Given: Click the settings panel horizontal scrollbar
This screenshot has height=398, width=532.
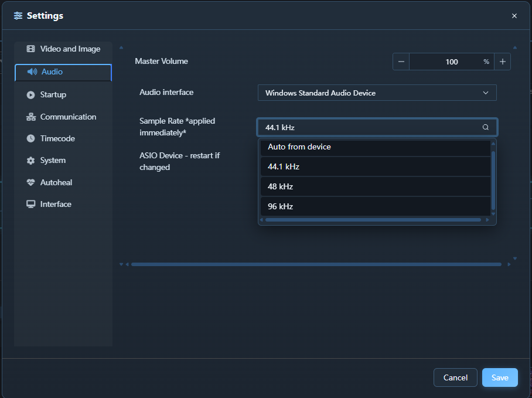Looking at the screenshot, I should [316, 264].
